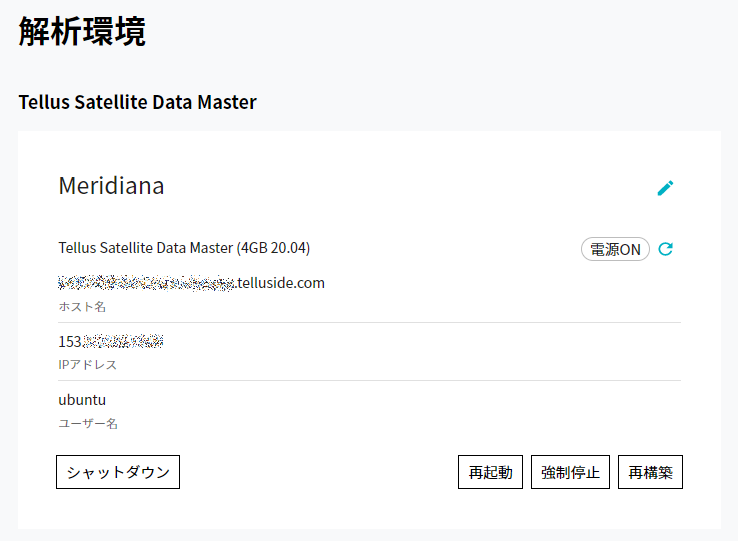
Task: Rebuild the environment with 再構築
Action: click(650, 472)
